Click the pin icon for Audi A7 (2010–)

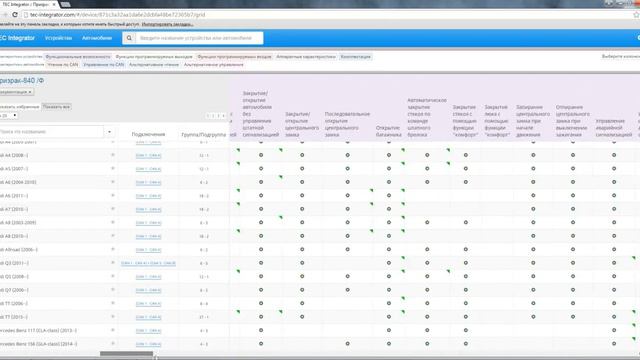(113, 209)
